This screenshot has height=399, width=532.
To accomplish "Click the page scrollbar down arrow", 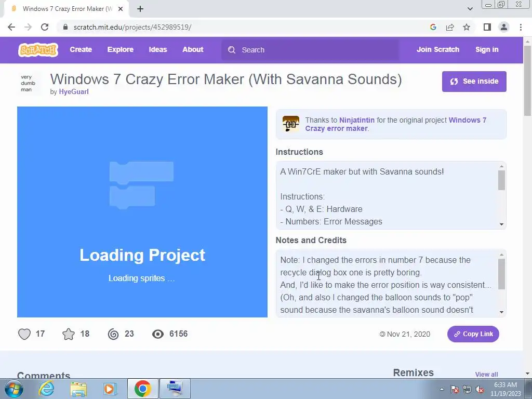I will point(527,374).
